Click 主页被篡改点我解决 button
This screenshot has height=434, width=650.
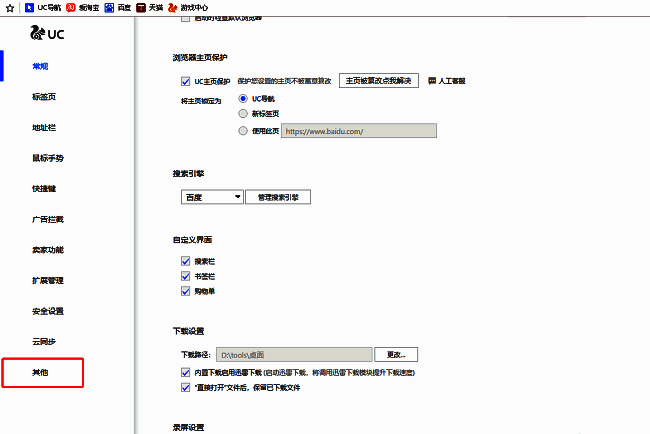tap(378, 81)
